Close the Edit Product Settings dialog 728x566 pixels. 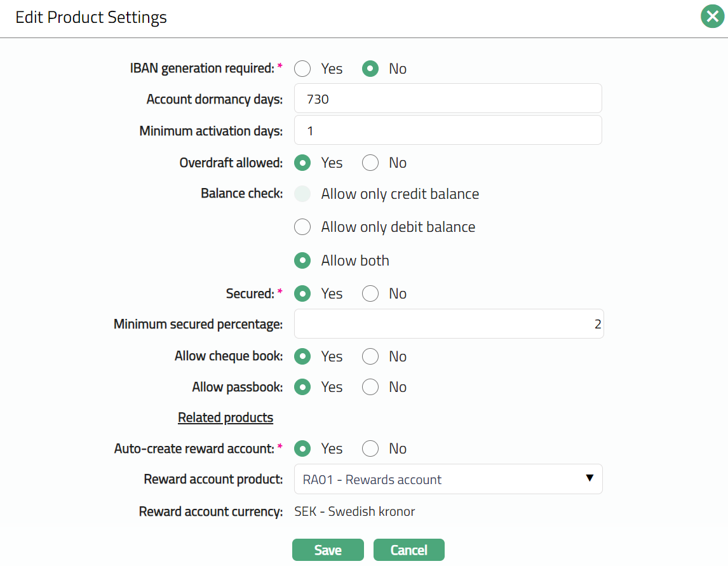pyautogui.click(x=713, y=17)
